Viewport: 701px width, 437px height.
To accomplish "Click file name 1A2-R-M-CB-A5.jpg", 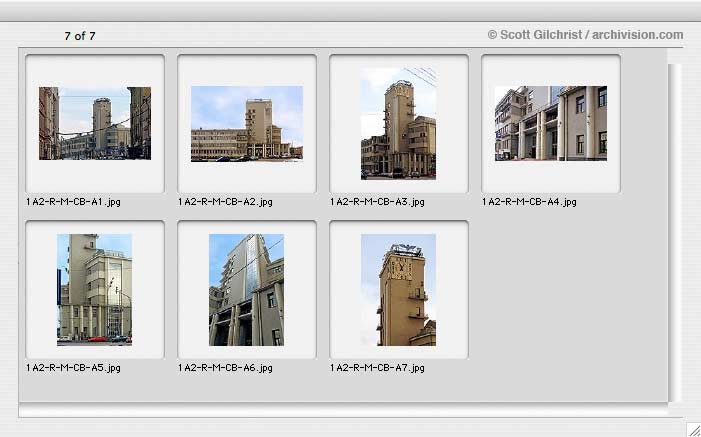I will pos(73,368).
